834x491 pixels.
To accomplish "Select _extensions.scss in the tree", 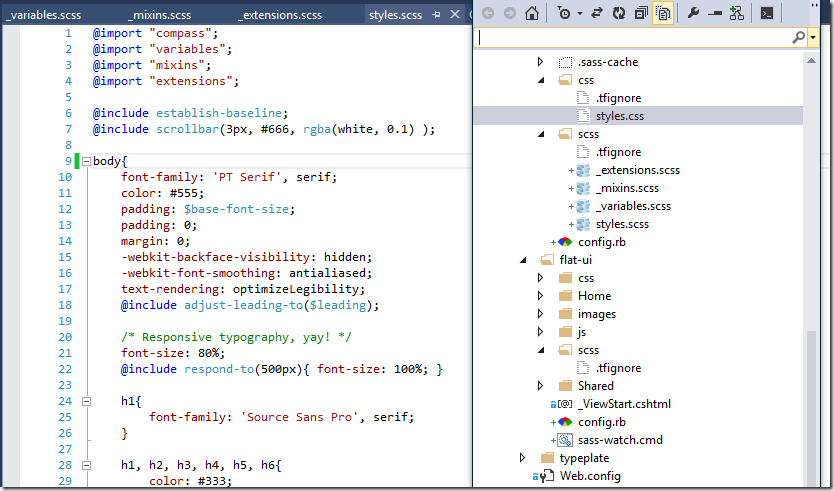I will point(638,170).
